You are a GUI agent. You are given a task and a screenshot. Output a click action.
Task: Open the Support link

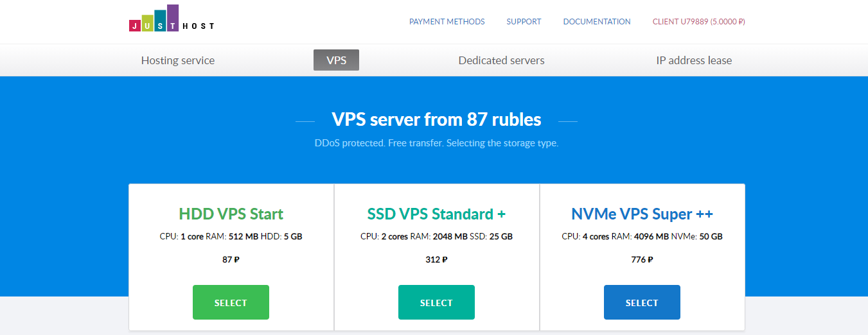pos(524,22)
